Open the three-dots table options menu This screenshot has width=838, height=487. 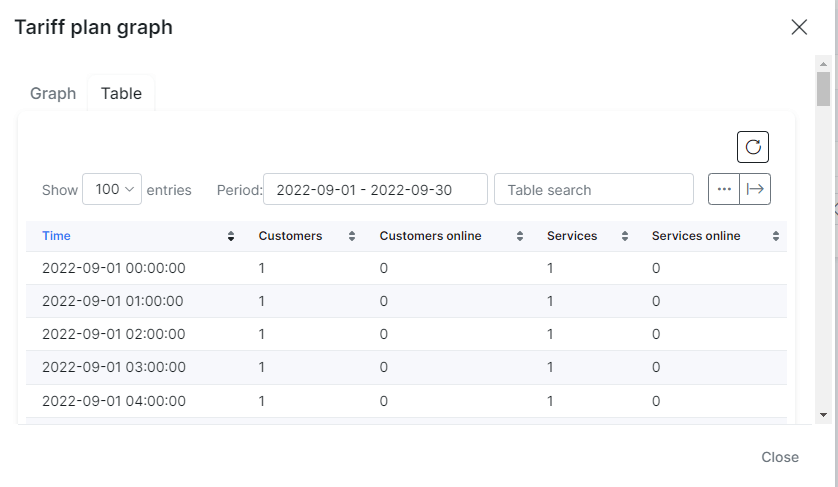[724, 189]
